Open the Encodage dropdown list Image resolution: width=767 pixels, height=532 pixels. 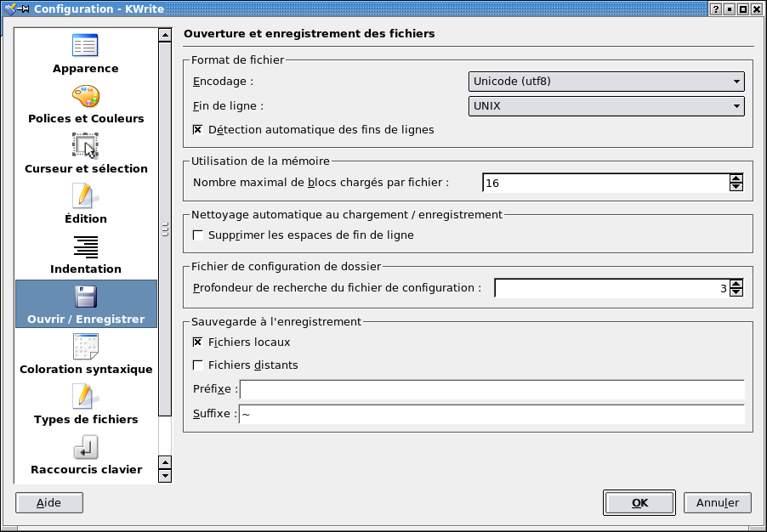606,82
